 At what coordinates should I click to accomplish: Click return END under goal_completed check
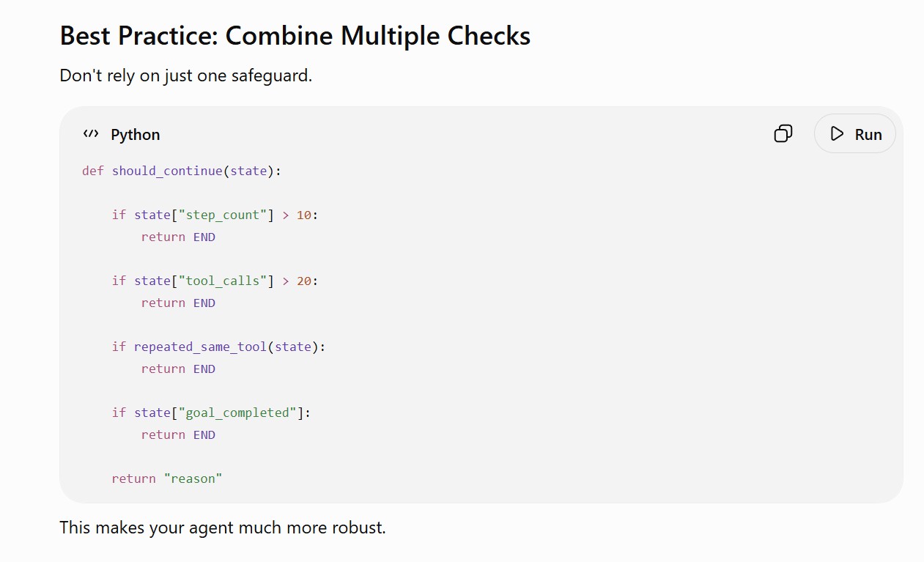coord(178,435)
